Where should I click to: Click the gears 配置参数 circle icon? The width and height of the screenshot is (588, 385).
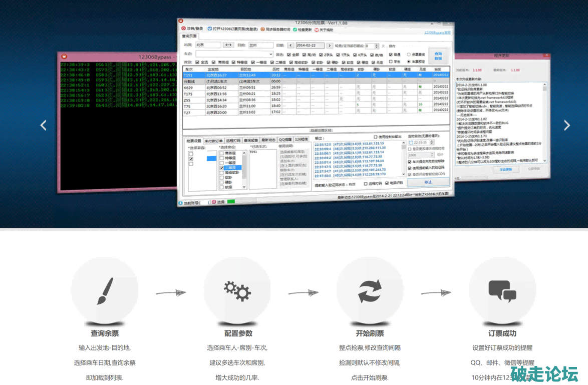(x=237, y=290)
